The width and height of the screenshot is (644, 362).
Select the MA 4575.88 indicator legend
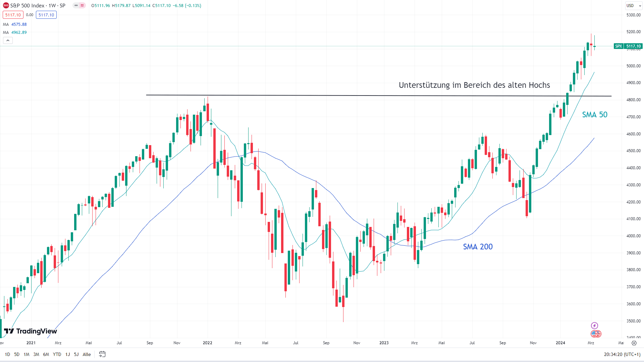click(15, 24)
